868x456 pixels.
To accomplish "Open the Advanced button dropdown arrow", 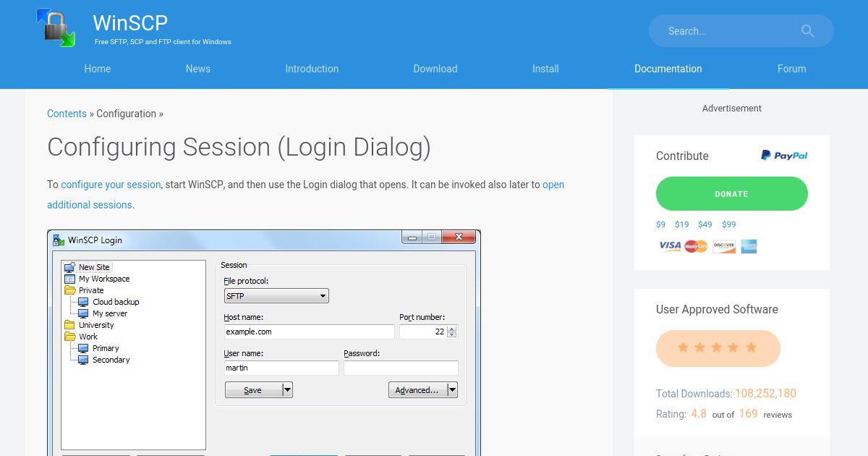I will [452, 390].
